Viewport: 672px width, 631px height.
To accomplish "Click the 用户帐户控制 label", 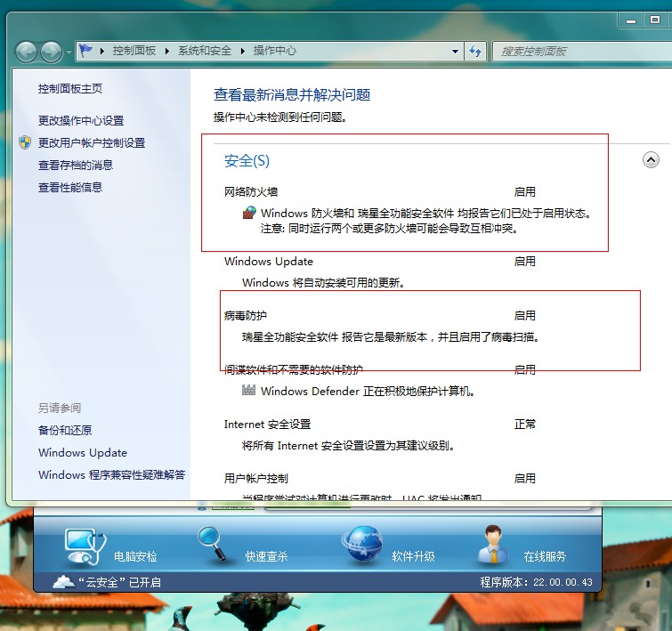I will pyautogui.click(x=255, y=479).
